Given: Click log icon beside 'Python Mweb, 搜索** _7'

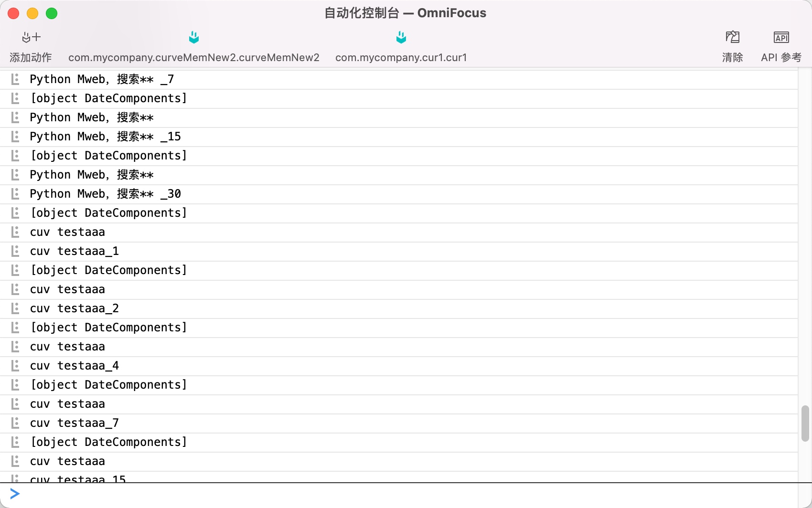Looking at the screenshot, I should [x=15, y=79].
